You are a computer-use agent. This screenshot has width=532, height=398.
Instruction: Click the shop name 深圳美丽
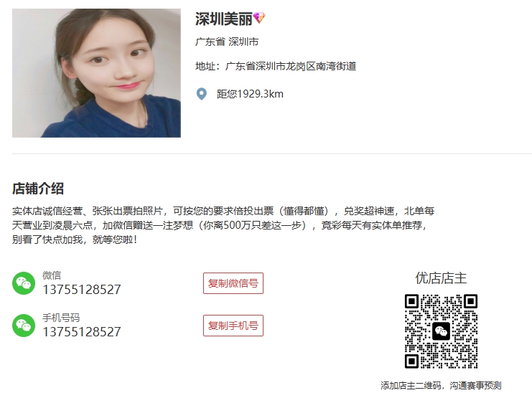pyautogui.click(x=224, y=19)
